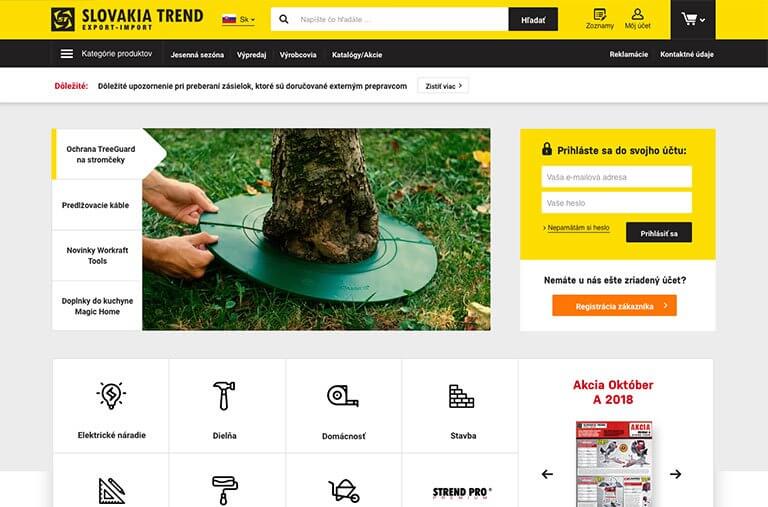Open Môj účet account icon
This screenshot has width=768, height=507.
point(637,14)
